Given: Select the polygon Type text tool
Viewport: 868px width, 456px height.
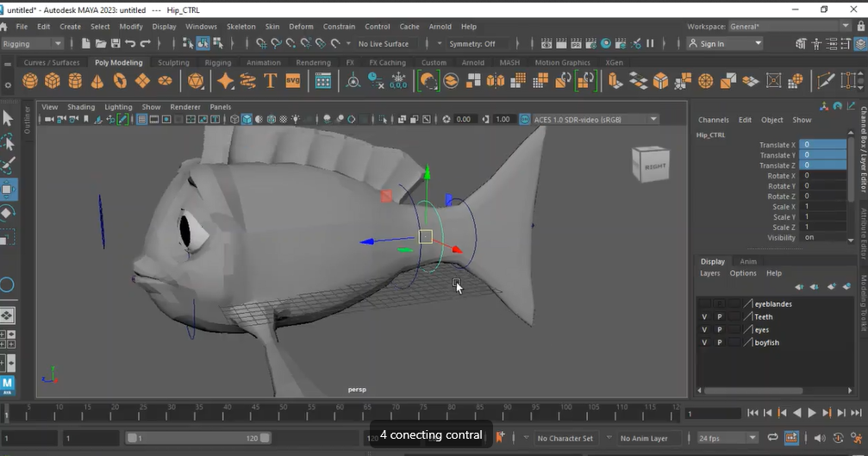Looking at the screenshot, I should (270, 81).
